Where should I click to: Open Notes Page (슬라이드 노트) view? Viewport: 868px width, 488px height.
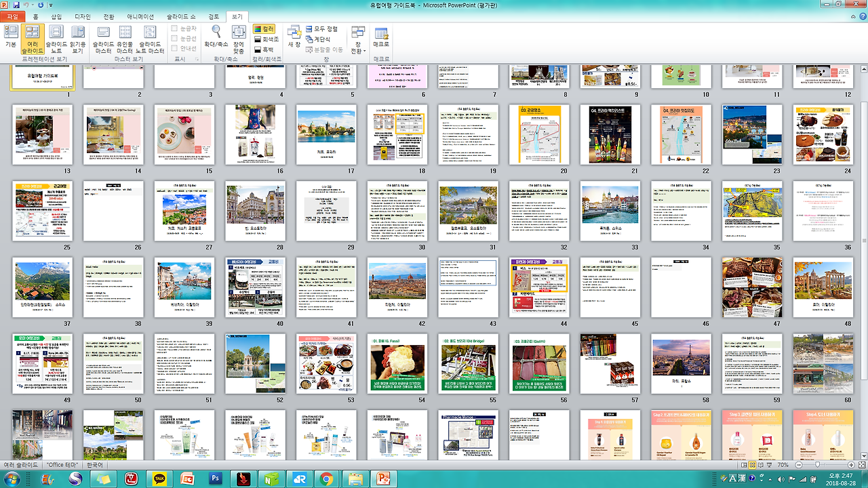(x=56, y=39)
